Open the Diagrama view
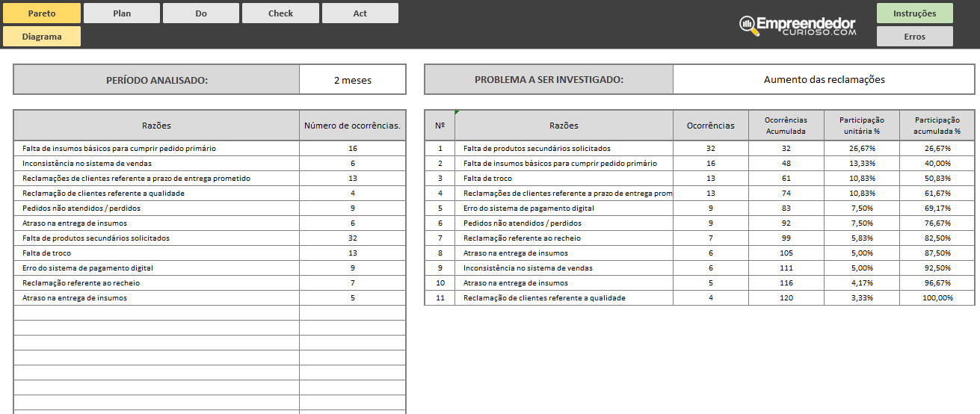Screen dimensions: 980x414 (x=42, y=37)
